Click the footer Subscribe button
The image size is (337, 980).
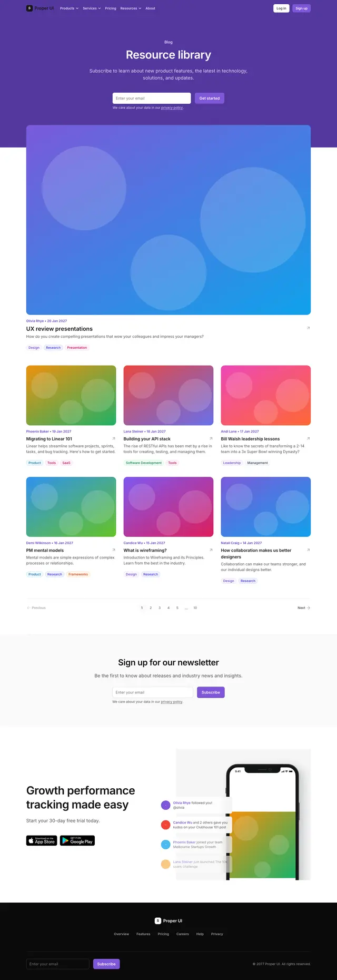point(106,964)
